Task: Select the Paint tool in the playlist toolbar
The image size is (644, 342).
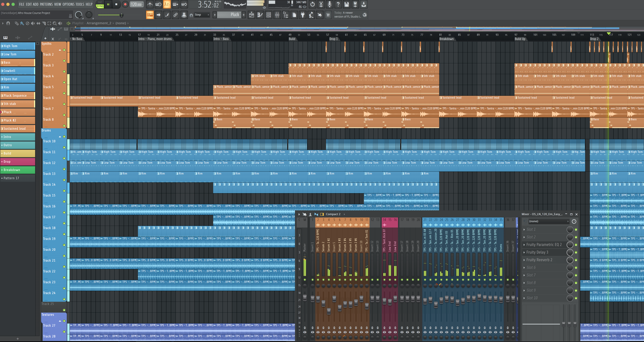Action: tap(22, 23)
